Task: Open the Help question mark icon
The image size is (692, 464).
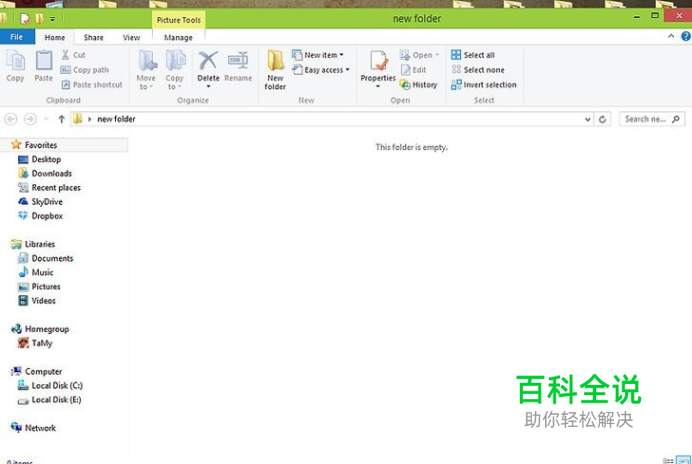Action: coord(686,36)
